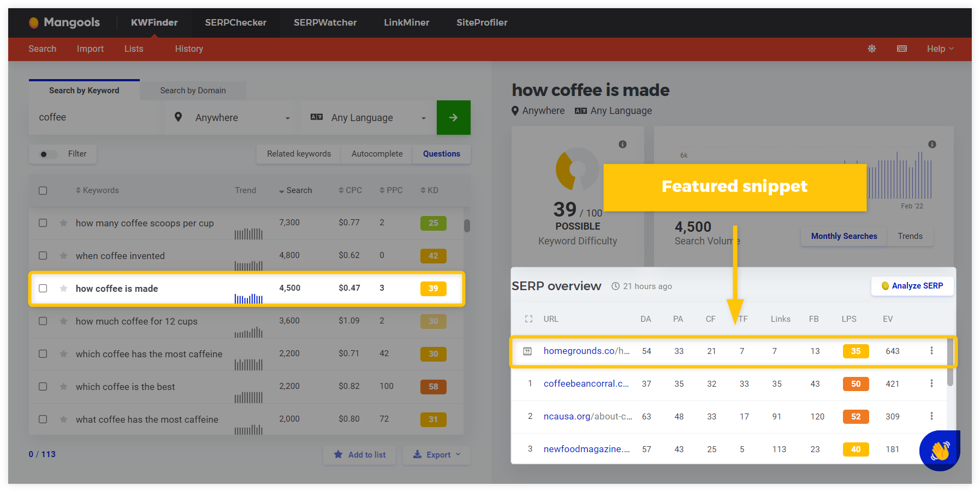
Task: Switch to Trends chart tab
Action: [x=910, y=236]
